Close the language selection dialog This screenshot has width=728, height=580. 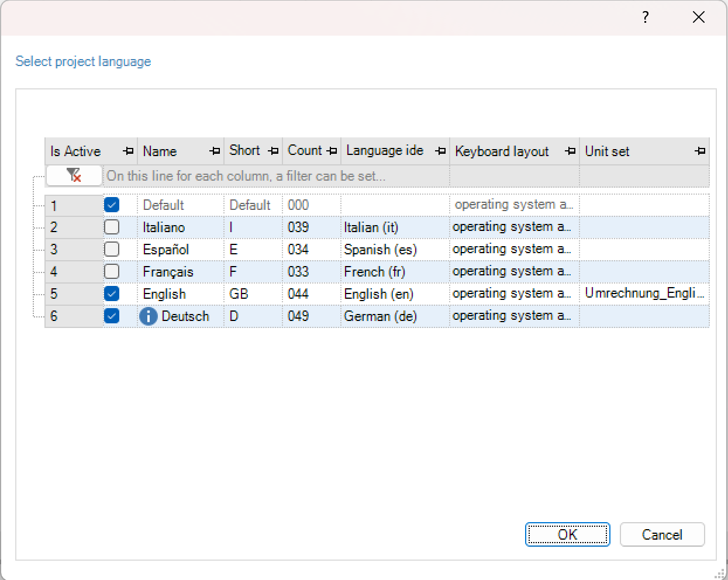(699, 17)
